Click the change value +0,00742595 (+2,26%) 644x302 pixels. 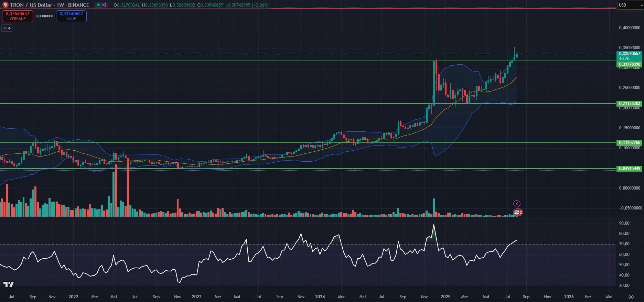point(247,5)
